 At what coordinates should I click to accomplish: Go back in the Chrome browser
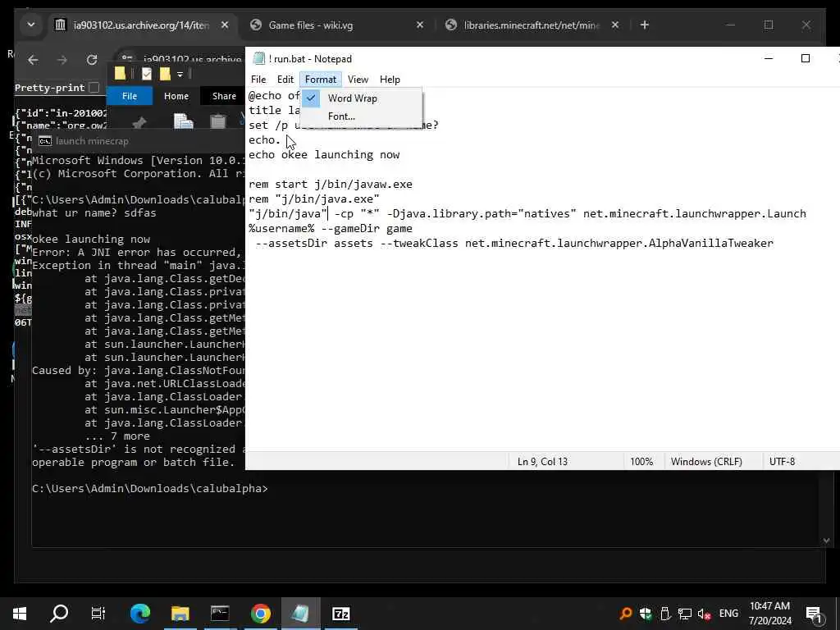33,60
